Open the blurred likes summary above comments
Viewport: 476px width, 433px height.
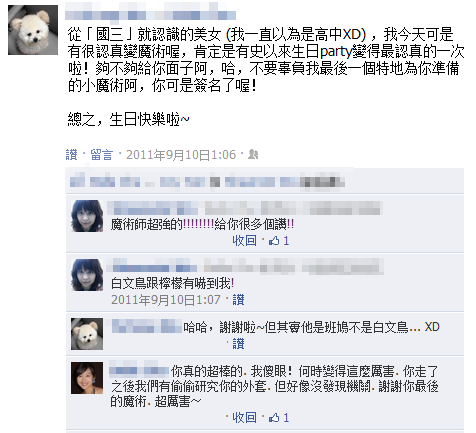(x=207, y=182)
